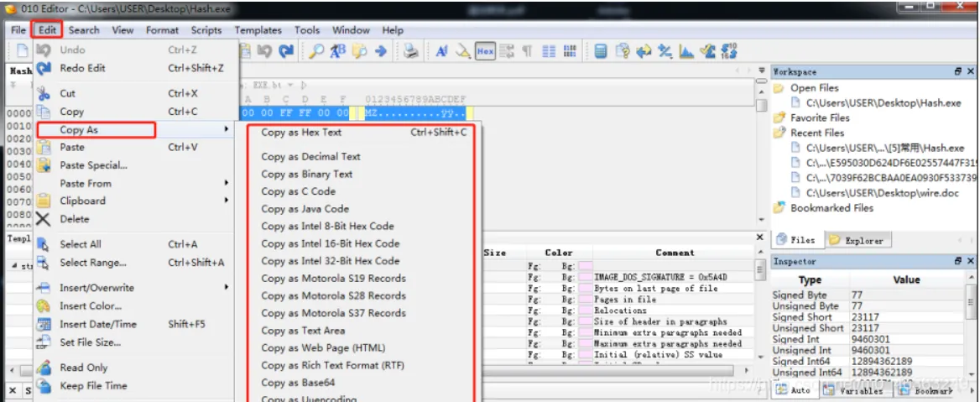The width and height of the screenshot is (980, 402).
Task: Switch to the Files workspace tab
Action: 798,240
